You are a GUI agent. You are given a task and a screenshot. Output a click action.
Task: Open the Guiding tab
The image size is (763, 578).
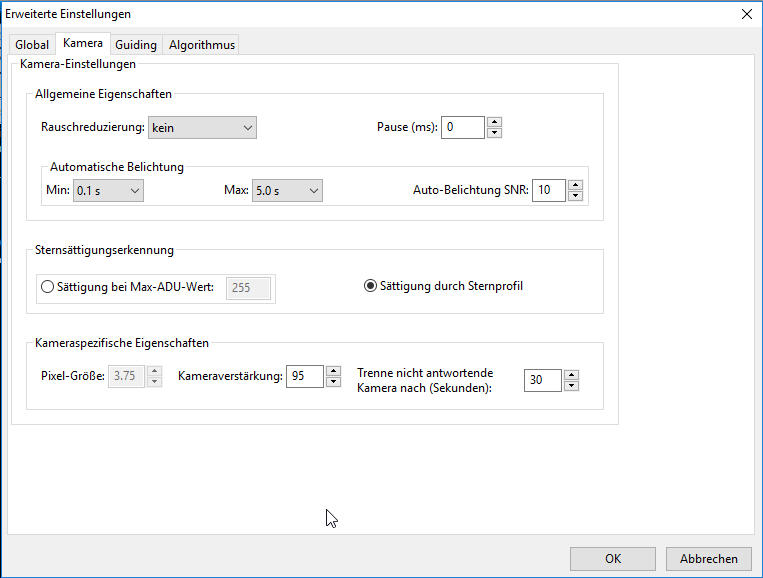click(x=135, y=45)
